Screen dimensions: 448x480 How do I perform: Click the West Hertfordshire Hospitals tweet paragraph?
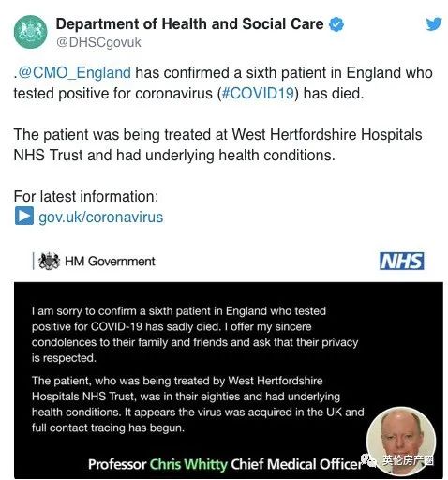(217, 144)
